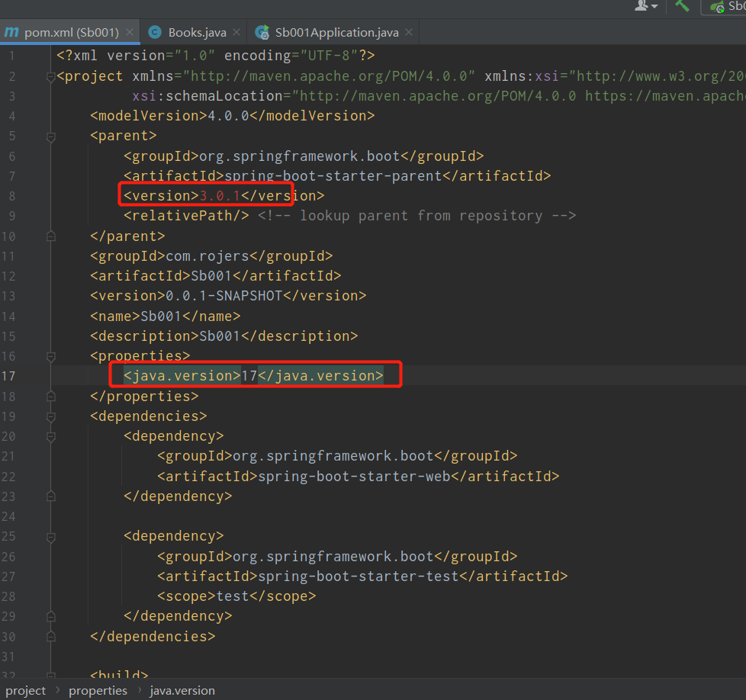Click the groupId org.springframework.boot on line 6

(x=300, y=156)
